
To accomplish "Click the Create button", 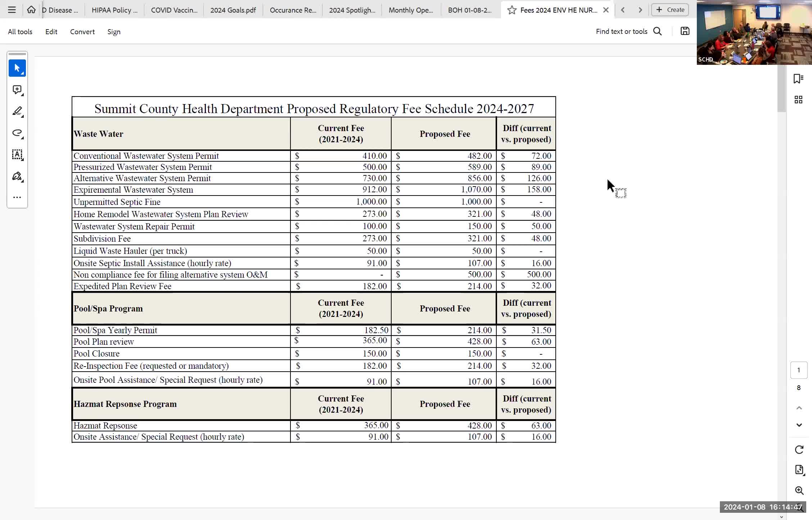I will [669, 10].
